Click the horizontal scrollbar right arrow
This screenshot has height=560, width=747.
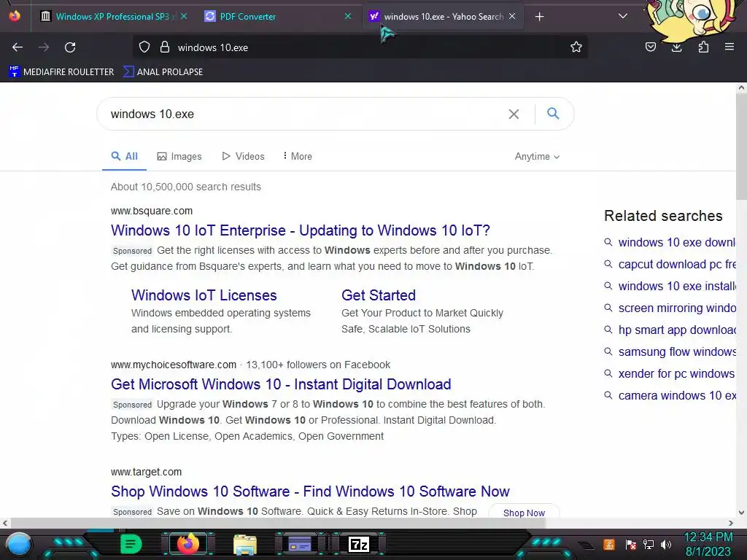point(731,523)
